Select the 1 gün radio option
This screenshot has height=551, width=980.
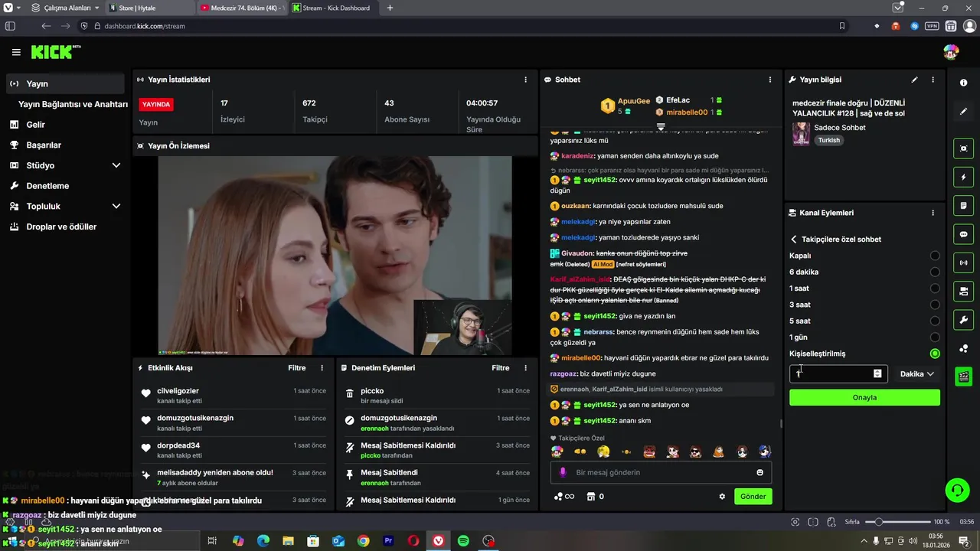pos(935,337)
